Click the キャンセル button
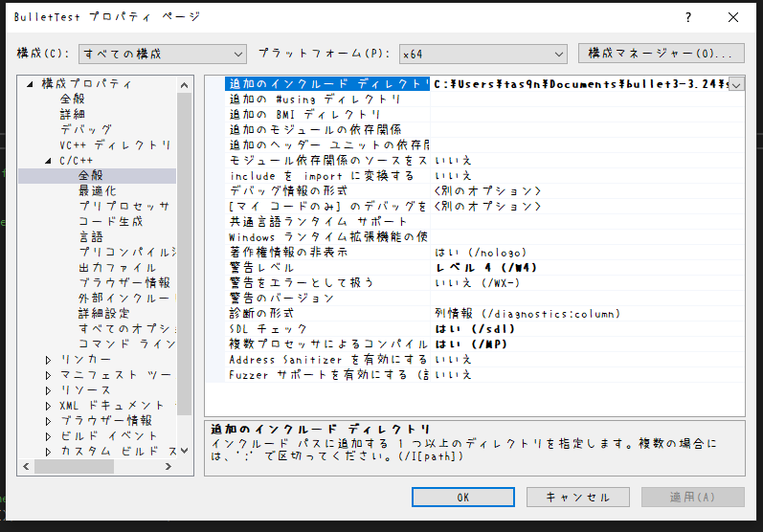 578,497
